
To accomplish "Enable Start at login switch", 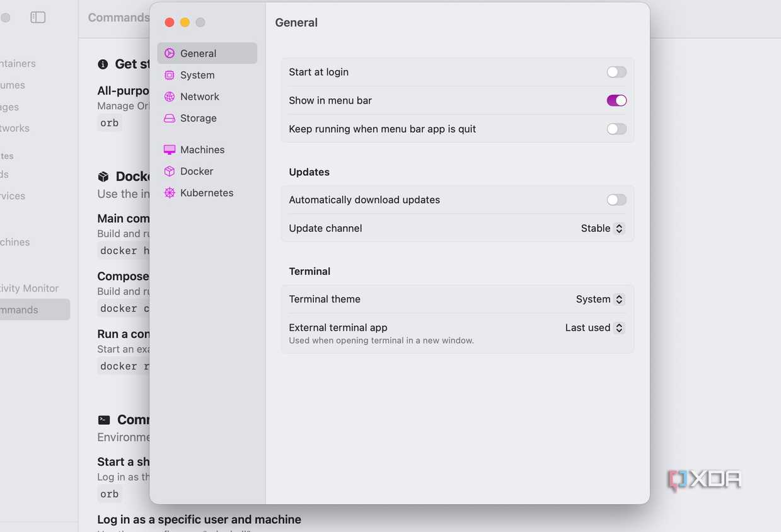I will [x=616, y=72].
